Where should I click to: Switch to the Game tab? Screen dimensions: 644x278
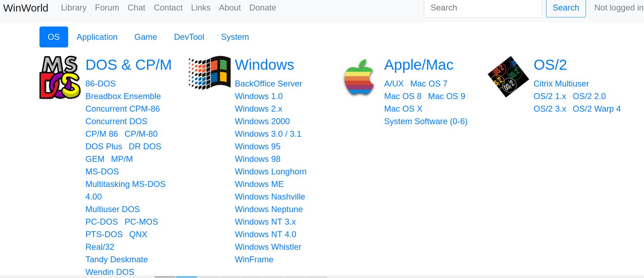tap(146, 37)
